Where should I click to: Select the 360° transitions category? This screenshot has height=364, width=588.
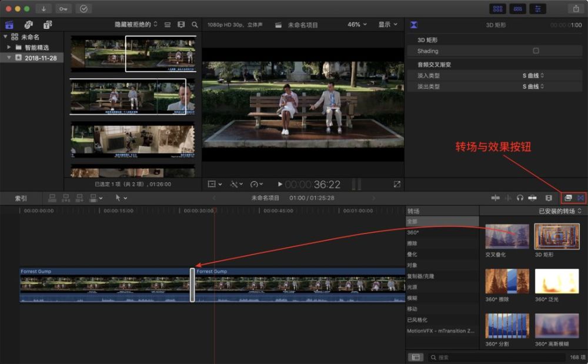[442, 232]
